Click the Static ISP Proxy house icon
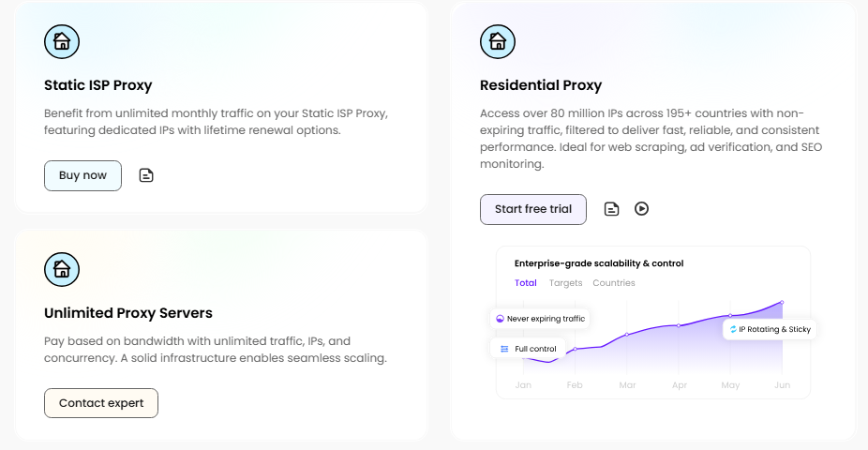 pos(62,41)
